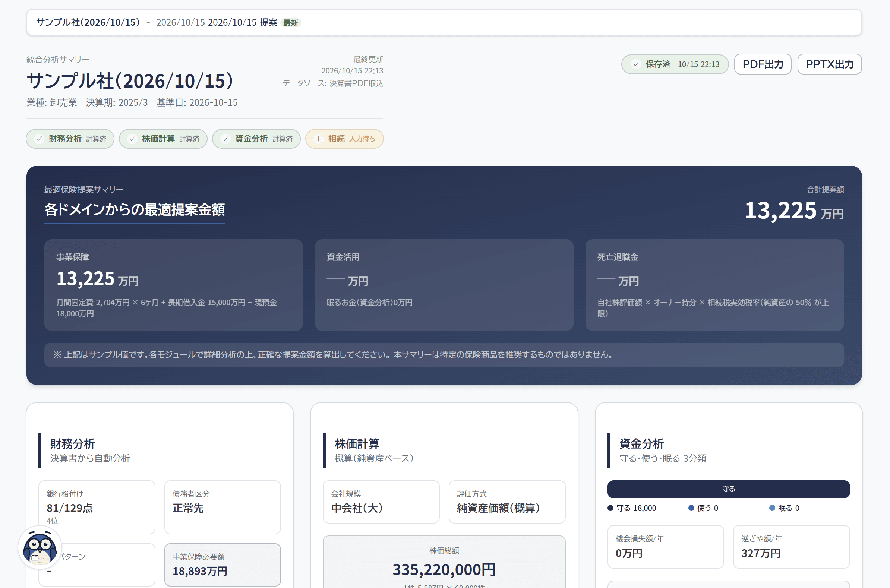Image resolution: width=890 pixels, height=588 pixels.
Task: Click the 株価総額 335,220,000円 box
Action: [444, 562]
